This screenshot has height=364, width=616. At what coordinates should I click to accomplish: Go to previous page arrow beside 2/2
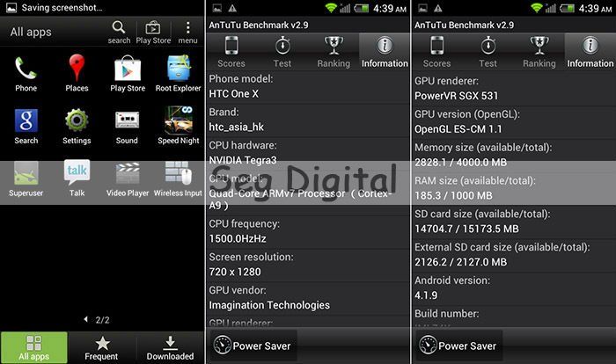pyautogui.click(x=86, y=319)
